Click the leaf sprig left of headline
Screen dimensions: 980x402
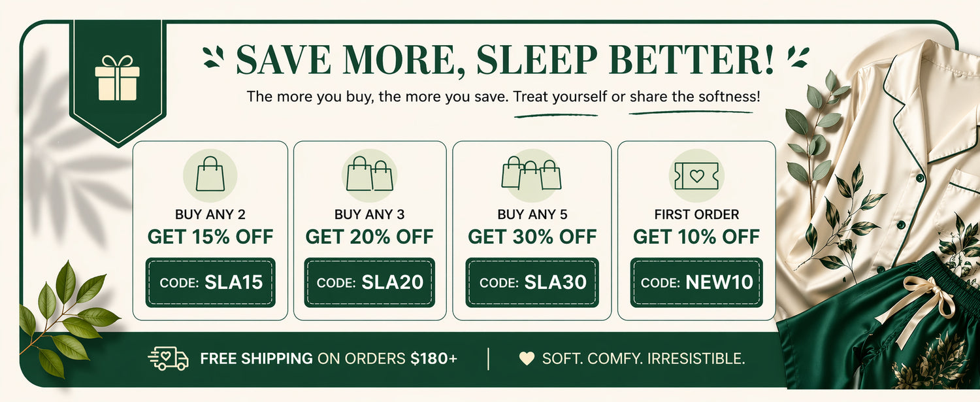[x=213, y=57]
